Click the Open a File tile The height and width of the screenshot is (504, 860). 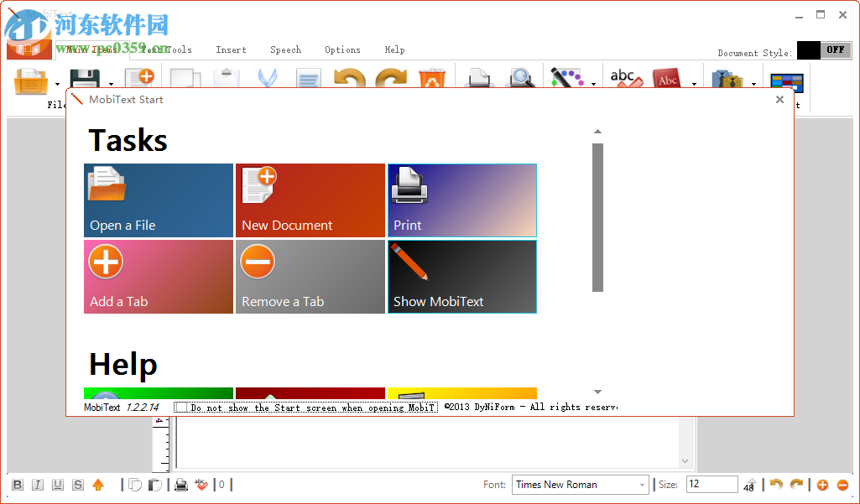click(x=159, y=200)
